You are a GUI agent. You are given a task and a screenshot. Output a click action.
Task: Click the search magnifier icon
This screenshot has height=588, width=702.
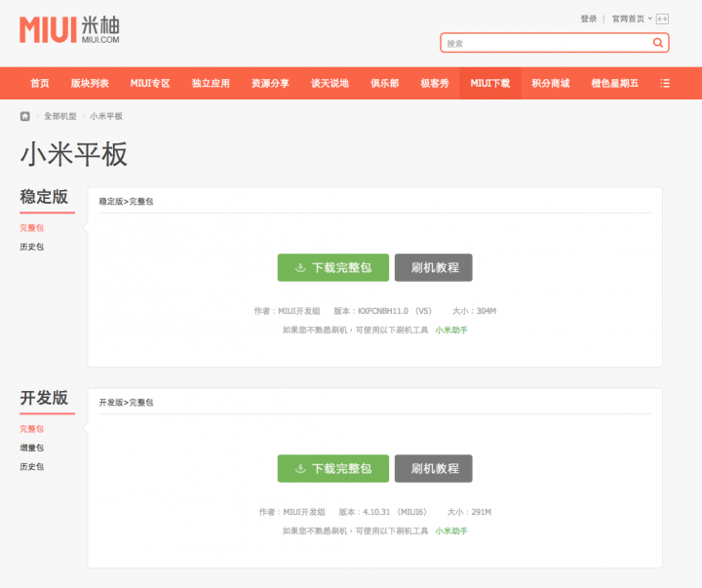[x=657, y=43]
